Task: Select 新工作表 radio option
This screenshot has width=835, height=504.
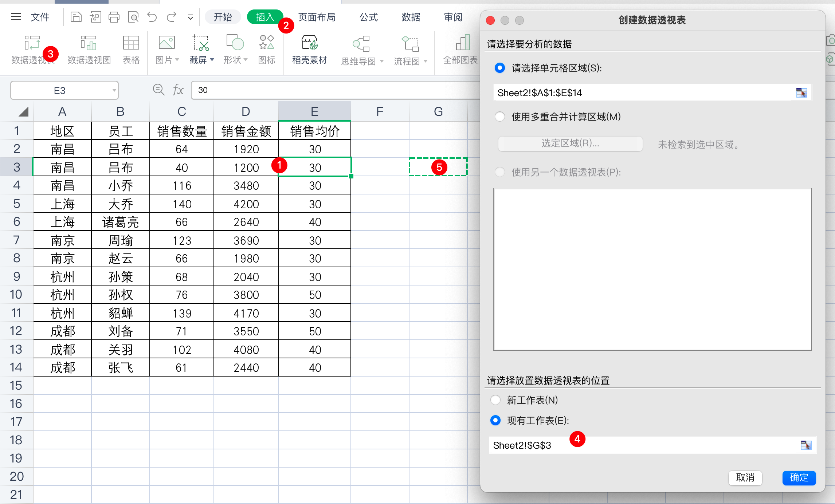Action: pyautogui.click(x=495, y=400)
